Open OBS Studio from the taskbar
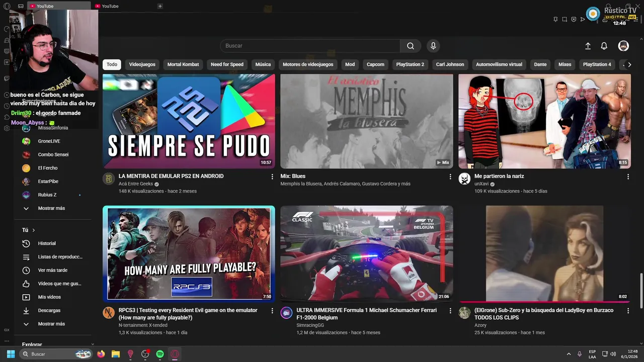The height and width of the screenshot is (362, 644). 145,354
